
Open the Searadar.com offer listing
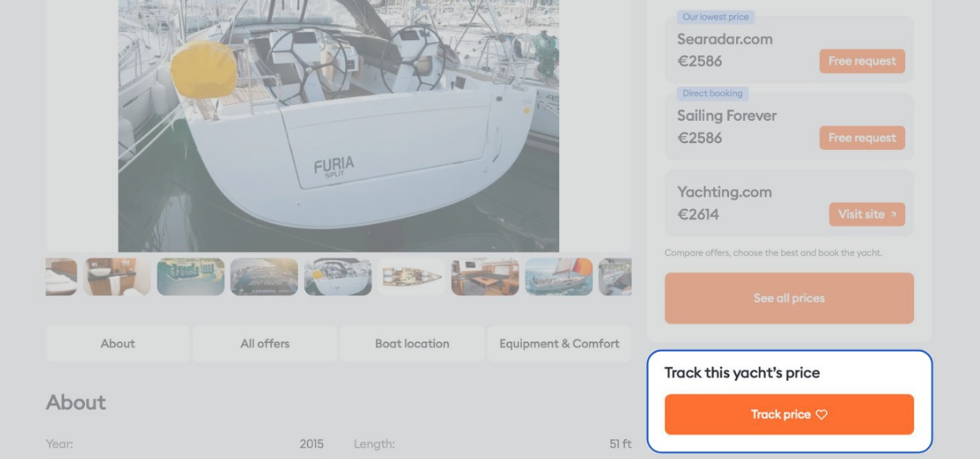(724, 39)
